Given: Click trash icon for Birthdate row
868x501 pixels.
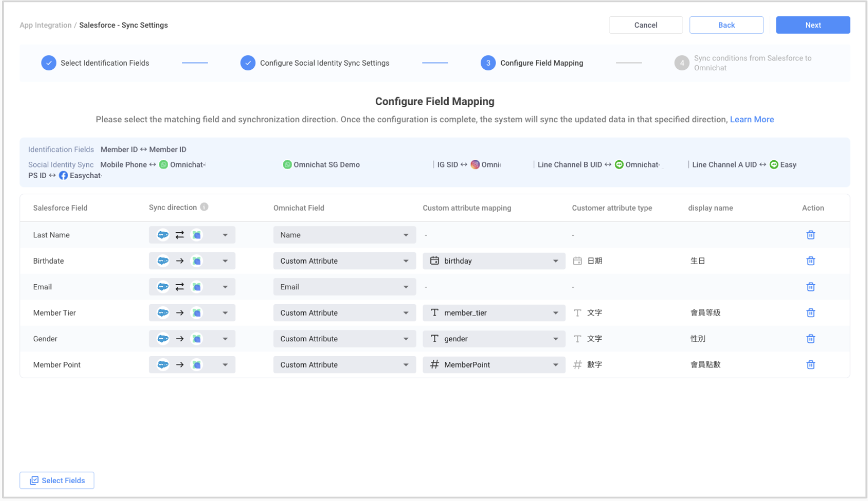Looking at the screenshot, I should coord(810,261).
